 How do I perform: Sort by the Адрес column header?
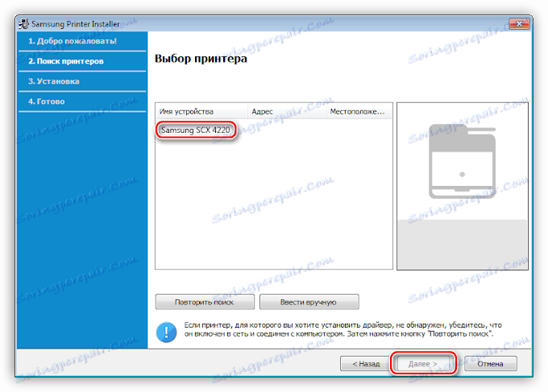click(287, 112)
